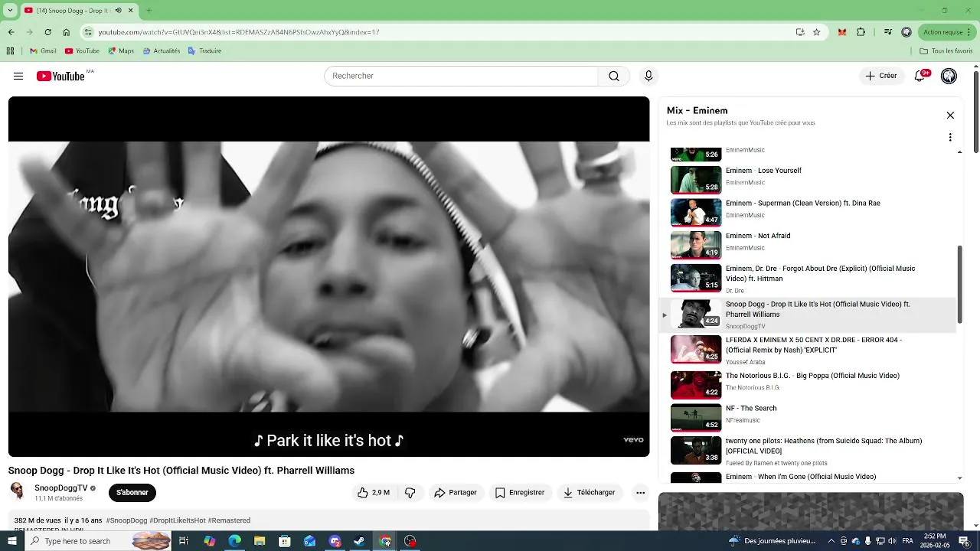Click the Partager share button
Screen dimensions: 980x551
[x=456, y=493]
